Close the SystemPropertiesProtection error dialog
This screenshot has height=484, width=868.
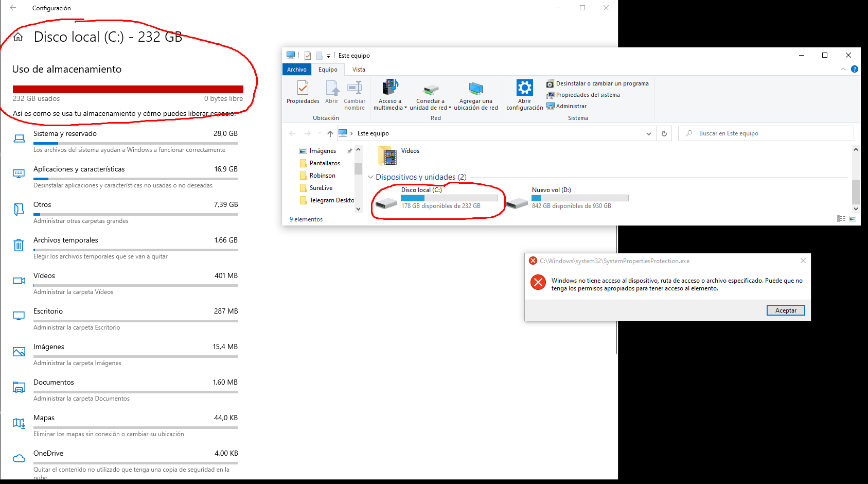(x=803, y=261)
